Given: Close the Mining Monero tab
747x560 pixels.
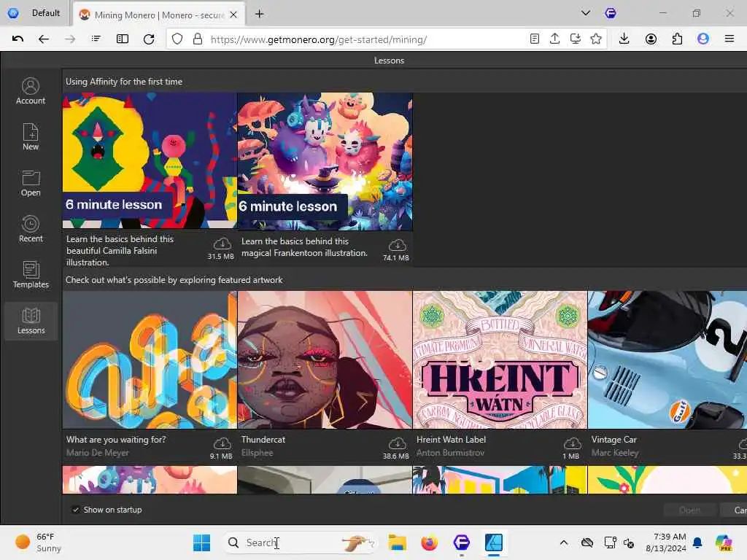Looking at the screenshot, I should pyautogui.click(x=233, y=15).
